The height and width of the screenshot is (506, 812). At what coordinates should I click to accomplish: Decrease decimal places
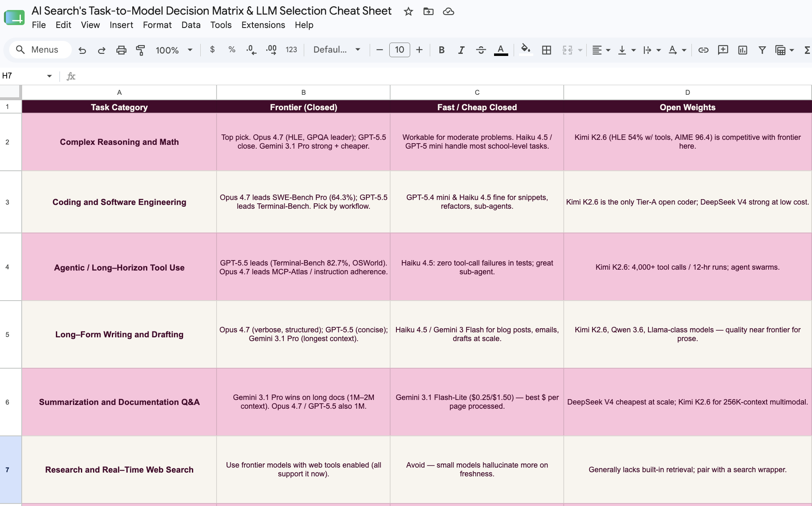click(x=251, y=50)
